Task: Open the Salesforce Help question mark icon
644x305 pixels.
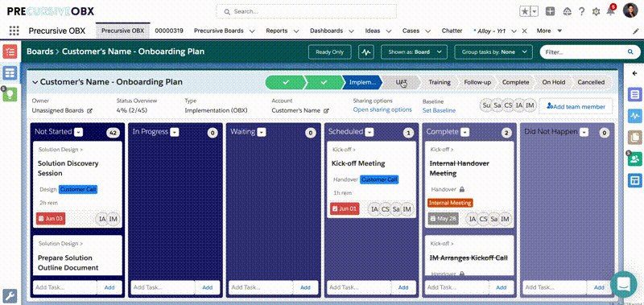Action: pyautogui.click(x=581, y=11)
